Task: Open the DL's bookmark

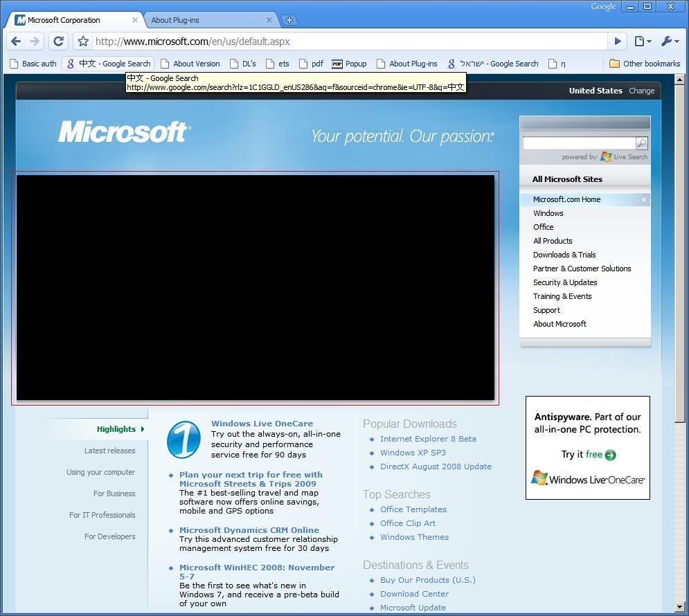Action: 243,64
